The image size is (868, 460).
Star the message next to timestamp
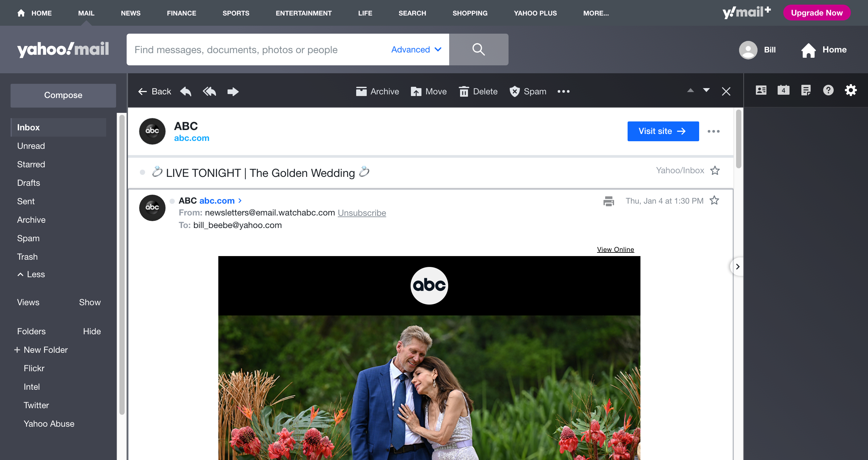[x=714, y=201]
